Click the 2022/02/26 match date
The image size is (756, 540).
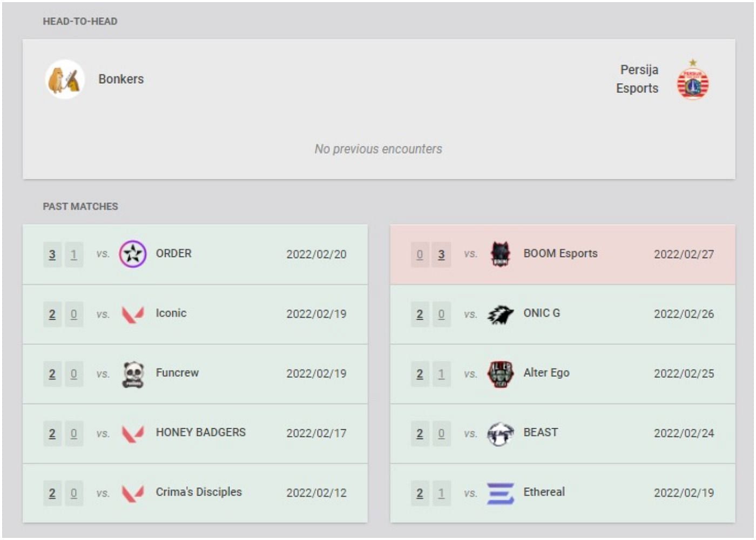click(684, 314)
